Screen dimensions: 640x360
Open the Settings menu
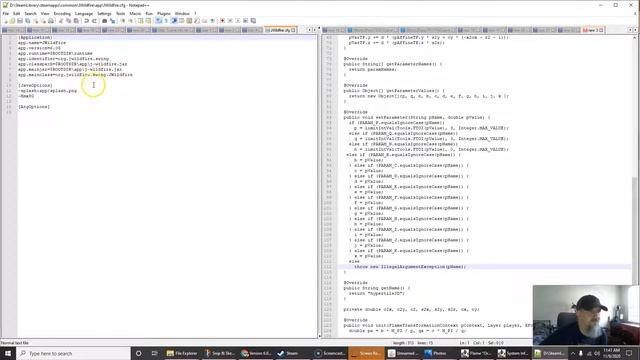(104, 13)
